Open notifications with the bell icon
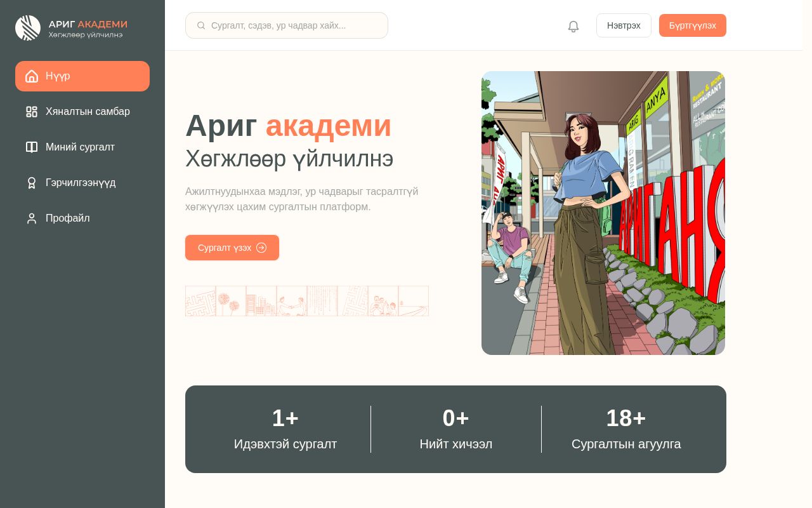Image resolution: width=812 pixels, height=508 pixels. [x=573, y=26]
